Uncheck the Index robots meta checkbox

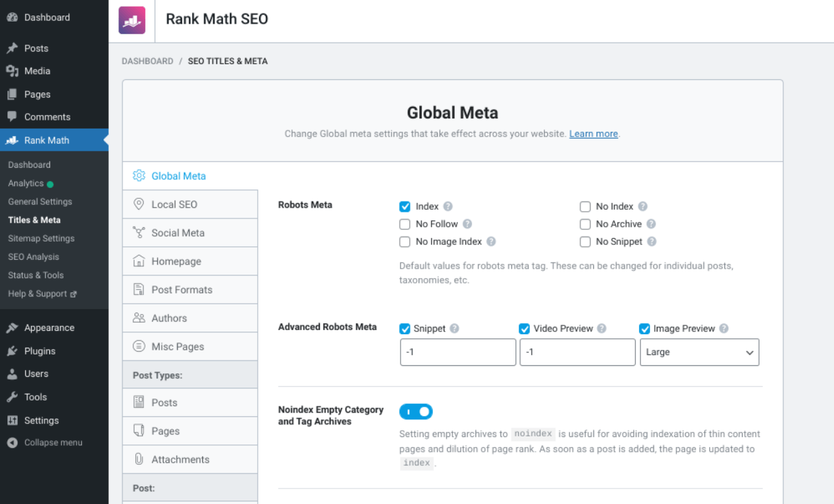tap(404, 206)
